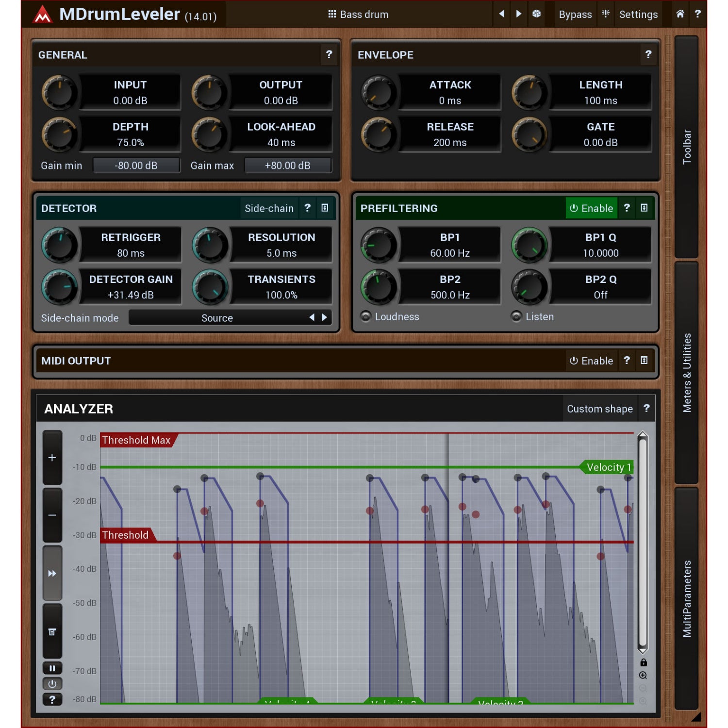This screenshot has width=728, height=728.
Task: Expand the Meters & Utilities side tab
Action: click(x=686, y=373)
